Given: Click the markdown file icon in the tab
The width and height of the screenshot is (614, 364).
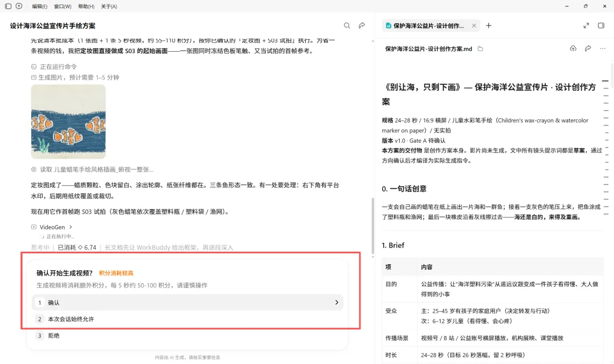Looking at the screenshot, I should pyautogui.click(x=388, y=26).
